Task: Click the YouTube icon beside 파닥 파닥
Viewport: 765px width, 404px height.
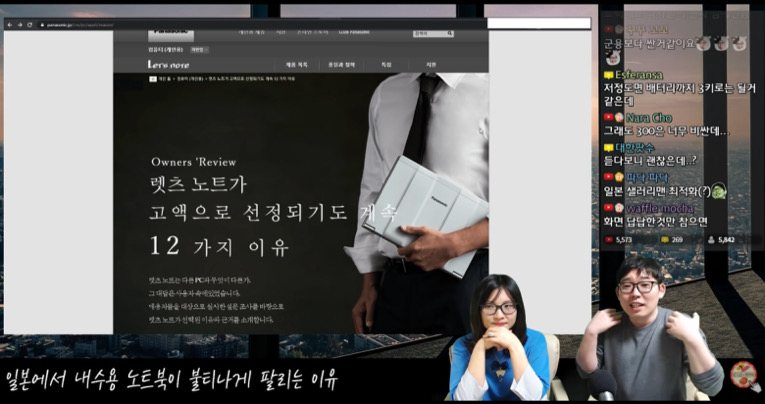Action: pos(608,177)
